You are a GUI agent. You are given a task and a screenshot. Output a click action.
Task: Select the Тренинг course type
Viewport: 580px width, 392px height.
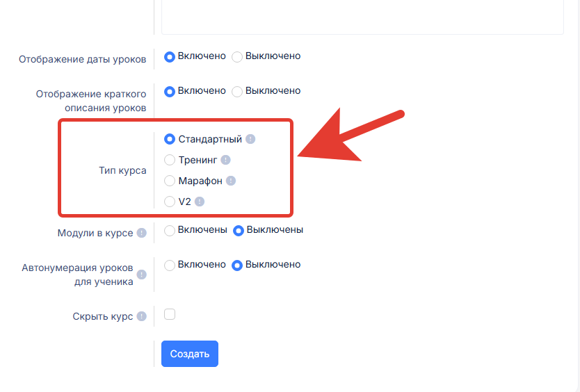(170, 160)
